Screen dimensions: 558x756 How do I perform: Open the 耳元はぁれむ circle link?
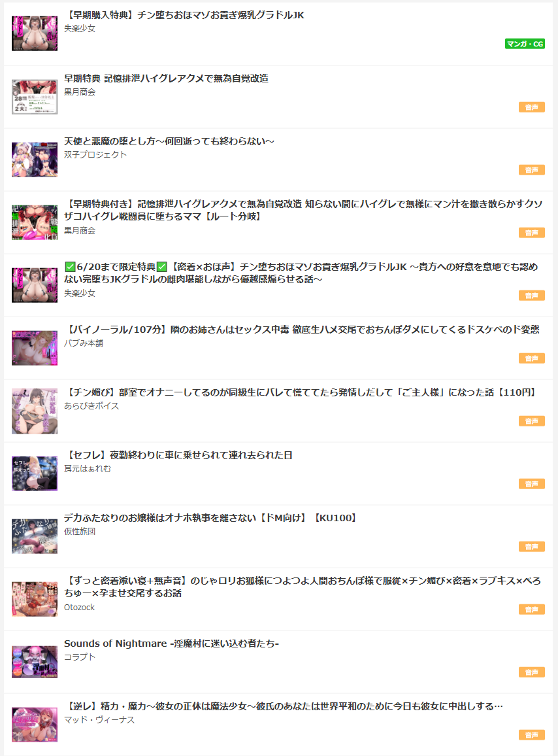(87, 469)
